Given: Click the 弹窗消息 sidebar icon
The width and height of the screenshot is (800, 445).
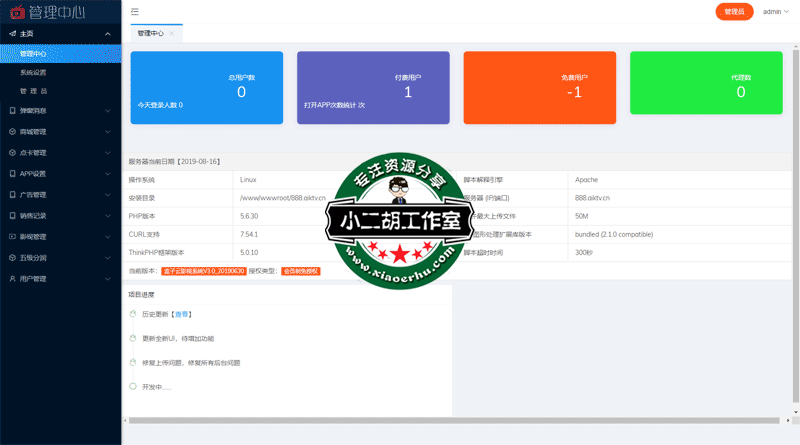Looking at the screenshot, I should pos(10,110).
